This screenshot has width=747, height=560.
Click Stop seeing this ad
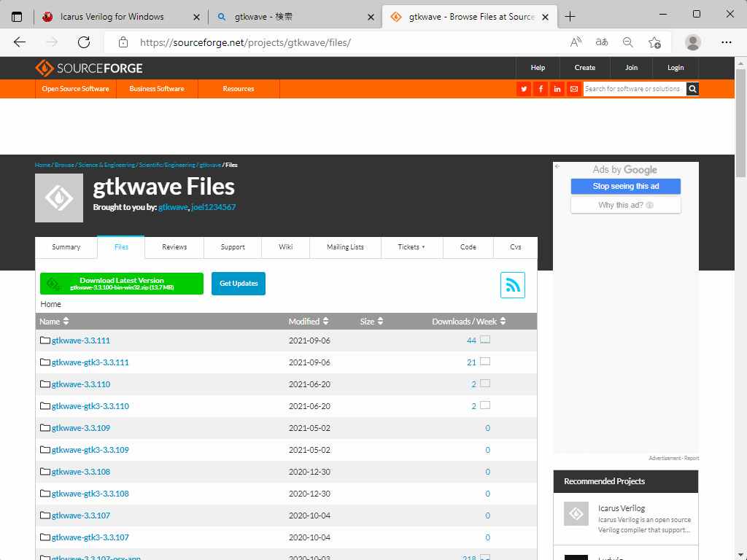[625, 186]
